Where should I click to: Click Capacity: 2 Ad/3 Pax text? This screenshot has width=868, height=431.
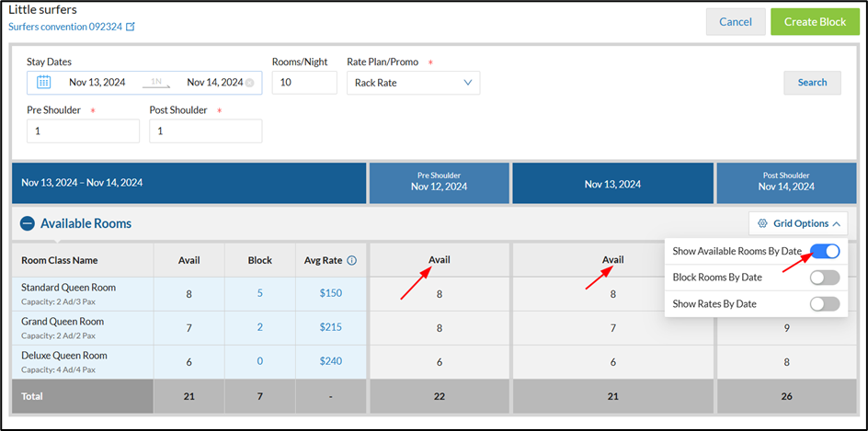(59, 302)
